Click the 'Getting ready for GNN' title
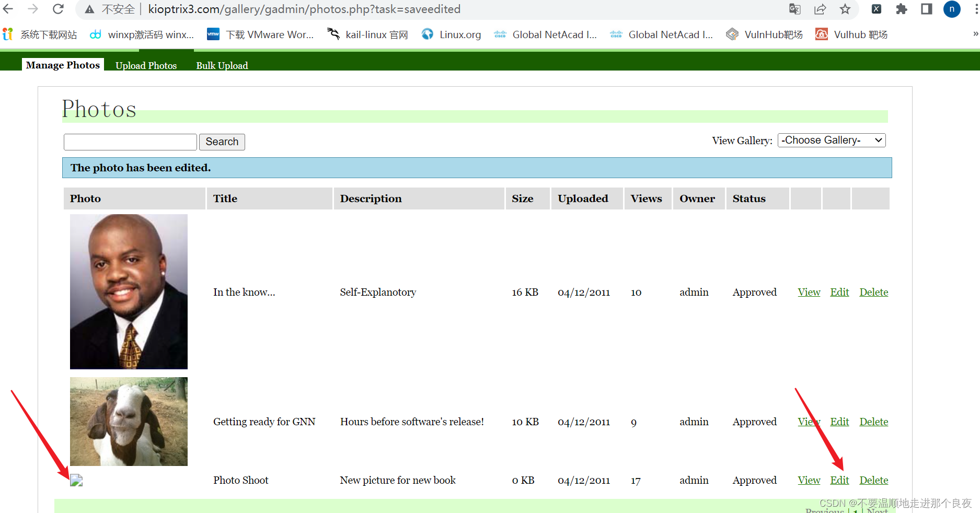Viewport: 980px width, 513px height. tap(264, 422)
